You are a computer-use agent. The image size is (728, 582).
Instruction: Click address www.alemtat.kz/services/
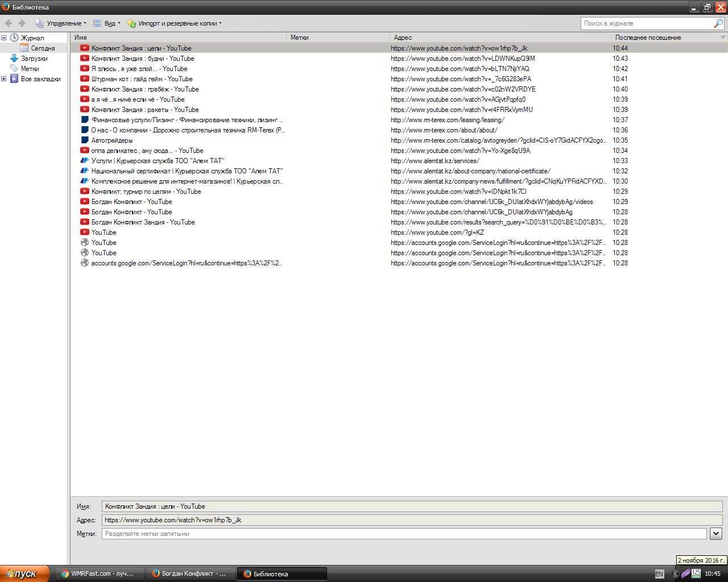click(435, 161)
